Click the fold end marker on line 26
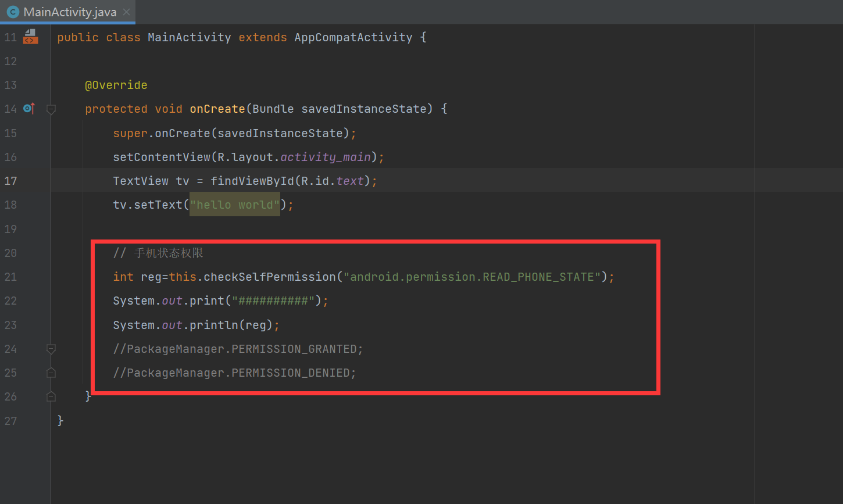The height and width of the screenshot is (504, 843). (51, 396)
